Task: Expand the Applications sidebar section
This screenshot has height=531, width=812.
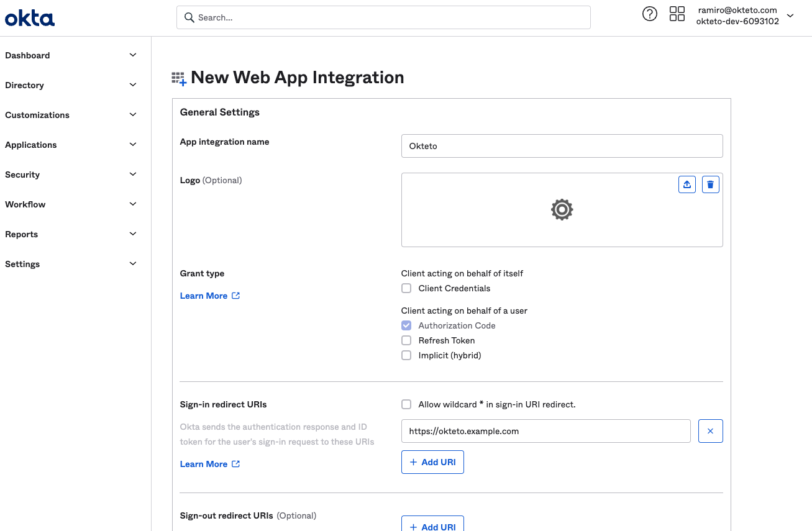Action: [71, 145]
